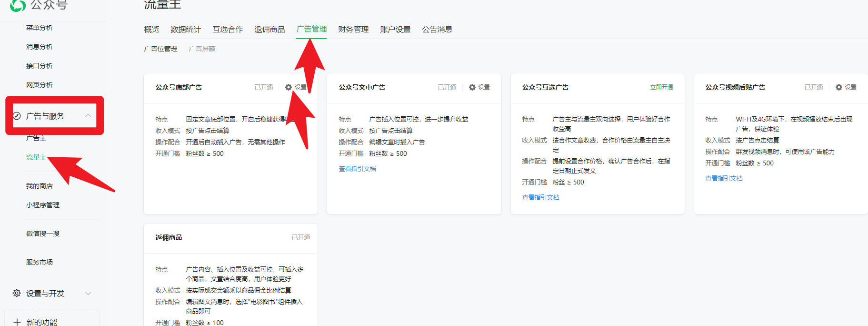Open 微信搜一搜 in the sidebar
Image resolution: width=868 pixels, height=326 pixels.
(x=43, y=234)
